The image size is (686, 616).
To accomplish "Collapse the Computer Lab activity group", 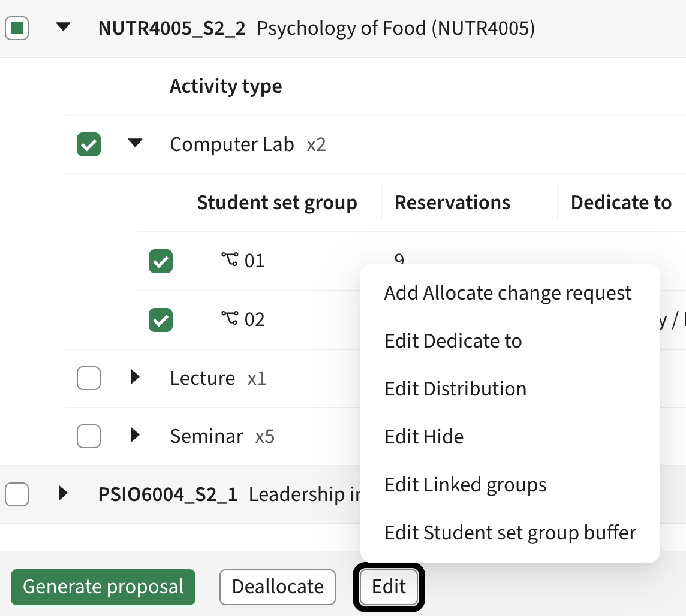I will [x=136, y=143].
